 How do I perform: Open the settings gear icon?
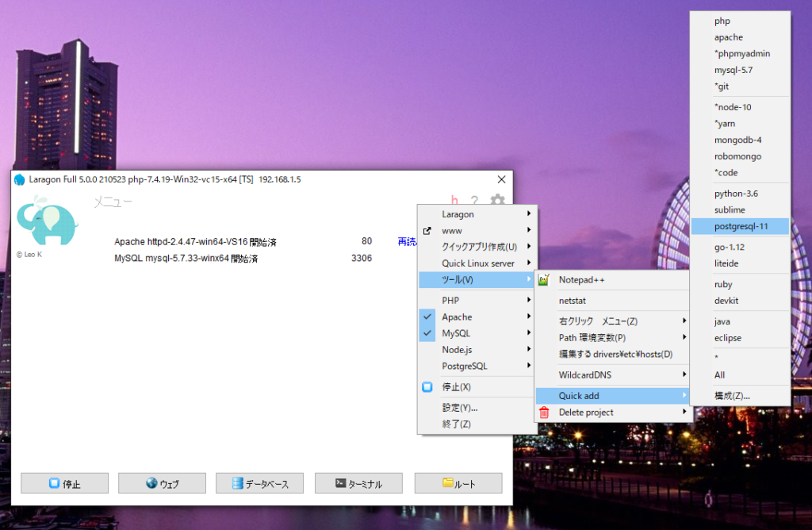coord(497,199)
